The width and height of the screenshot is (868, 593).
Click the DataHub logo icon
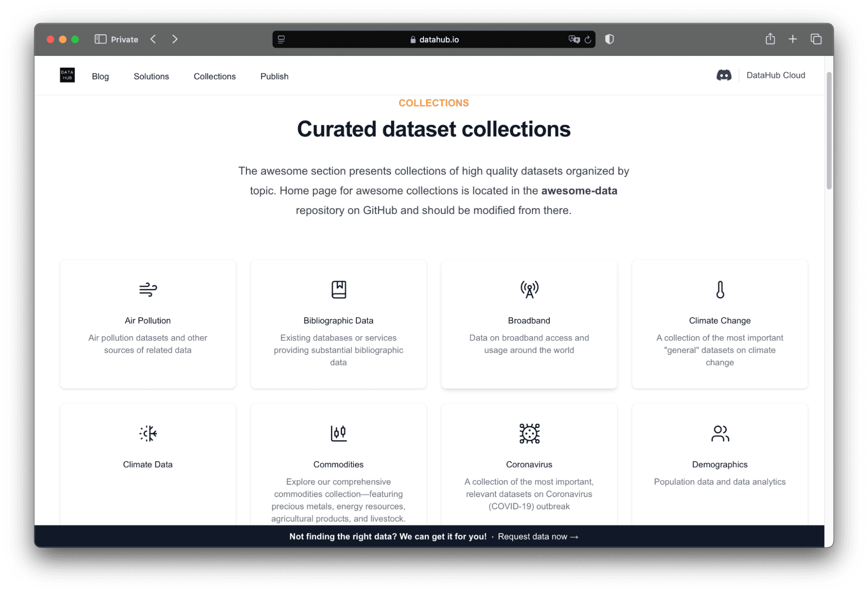pos(67,75)
